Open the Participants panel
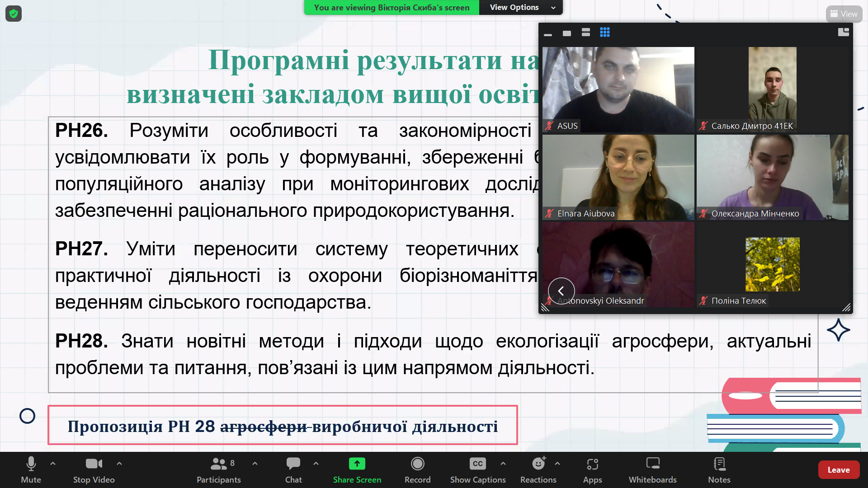Screen dimensions: 868x488 point(218,470)
